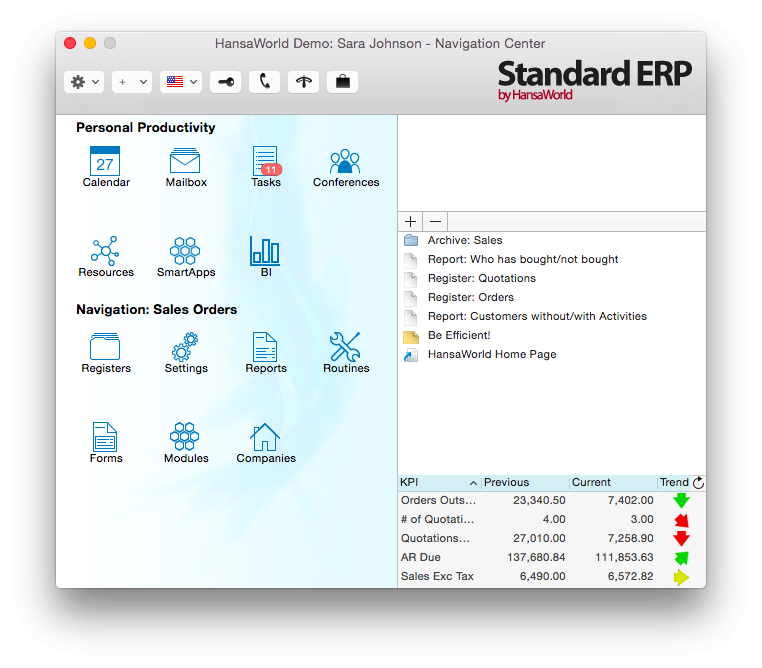The height and width of the screenshot is (668, 762).
Task: Open the BI chart icon
Action: (265, 257)
